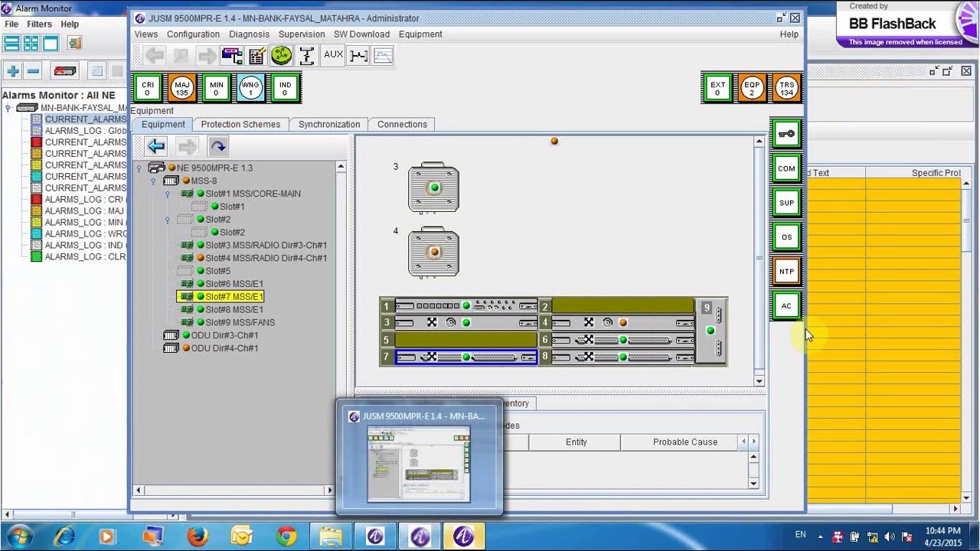980x551 pixels.
Task: Click the EXT 0 alarm indicator
Action: [717, 88]
